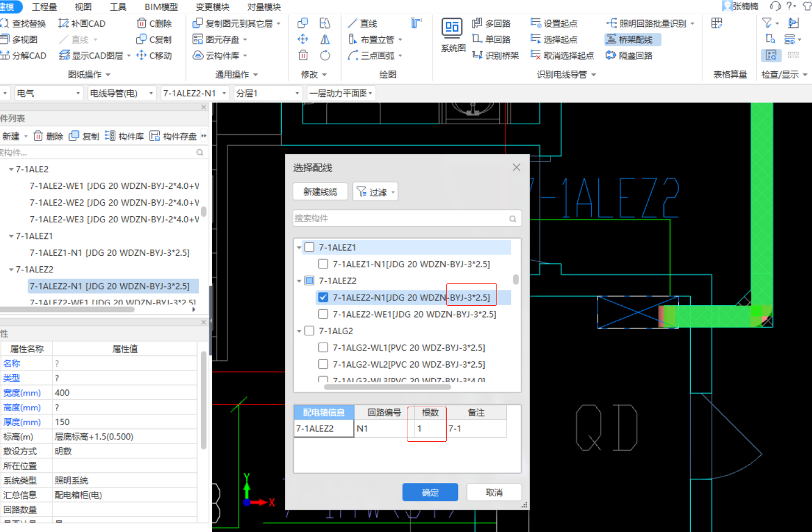Image resolution: width=812 pixels, height=532 pixels.
Task: Uncheck 7-1ALEZ2-N1 cable checkbox
Action: tap(323, 297)
